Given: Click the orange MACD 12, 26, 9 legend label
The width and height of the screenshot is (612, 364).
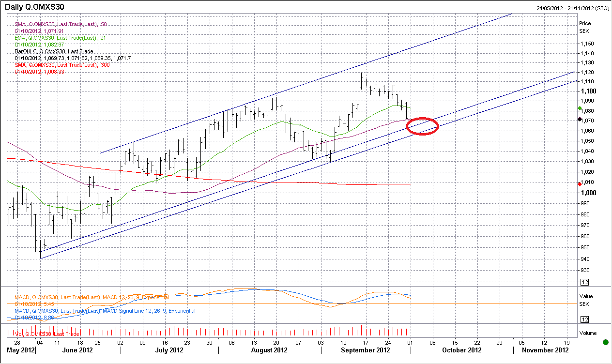Looking at the screenshot, I should click(x=92, y=297).
